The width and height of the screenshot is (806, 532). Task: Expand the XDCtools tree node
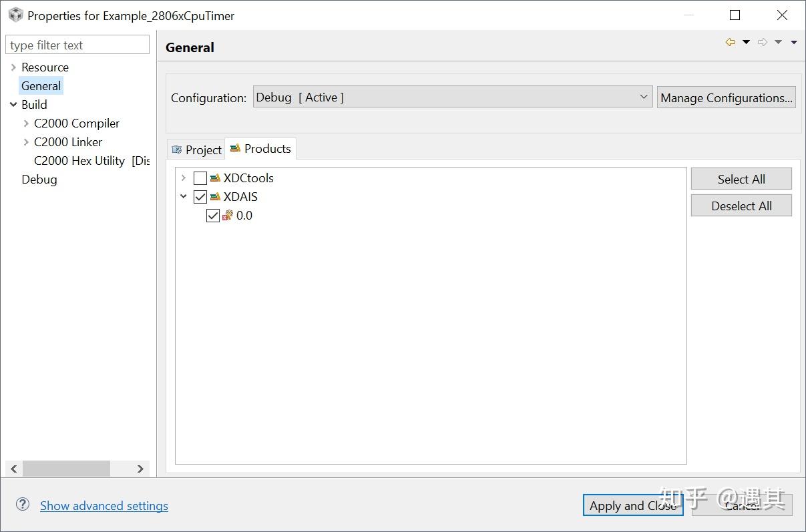184,178
